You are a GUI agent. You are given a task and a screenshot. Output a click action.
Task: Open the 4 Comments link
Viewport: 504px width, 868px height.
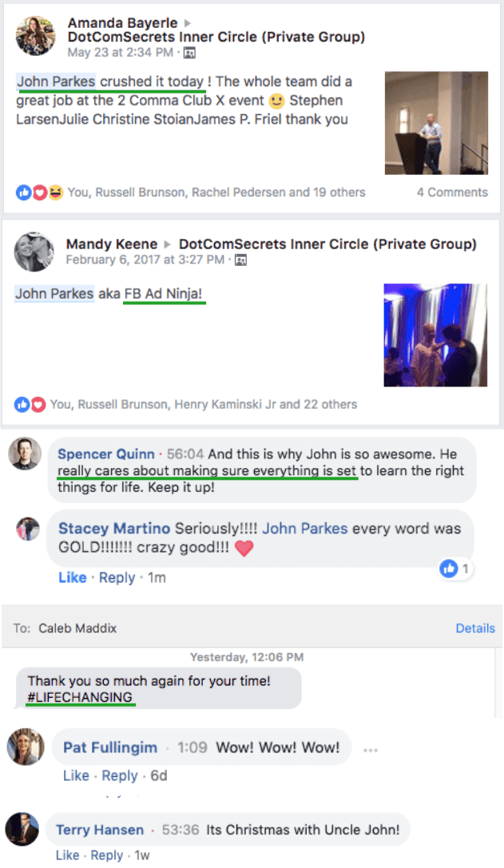pyautogui.click(x=453, y=192)
